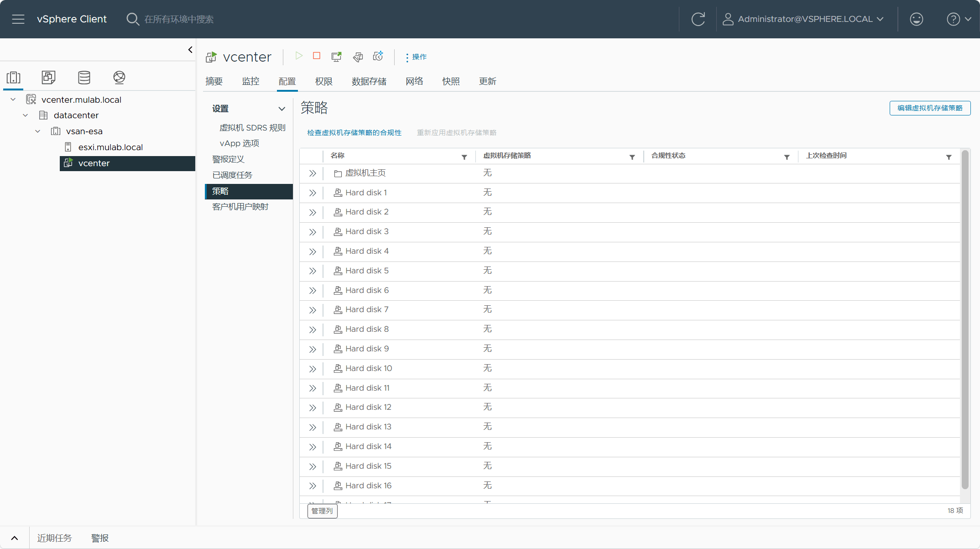Switch to Hosts and Clusters inventory view

coord(14,78)
